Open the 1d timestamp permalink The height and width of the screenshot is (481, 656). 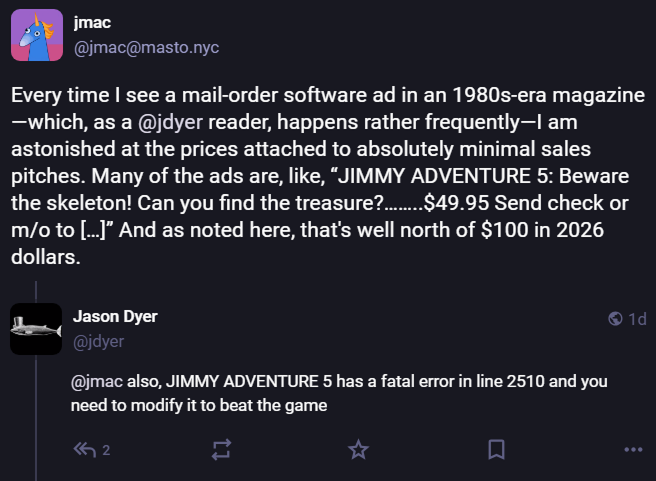tap(637, 319)
